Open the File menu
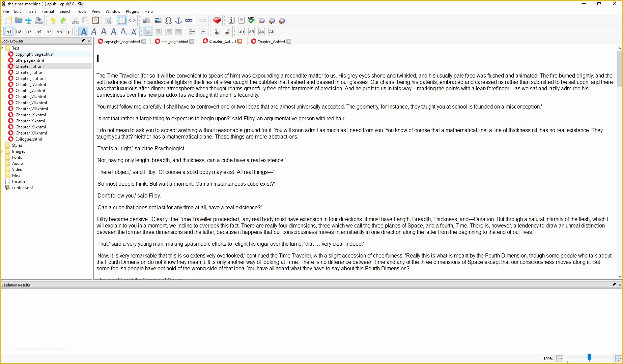Screen dimensions: 623x364 pos(6,11)
